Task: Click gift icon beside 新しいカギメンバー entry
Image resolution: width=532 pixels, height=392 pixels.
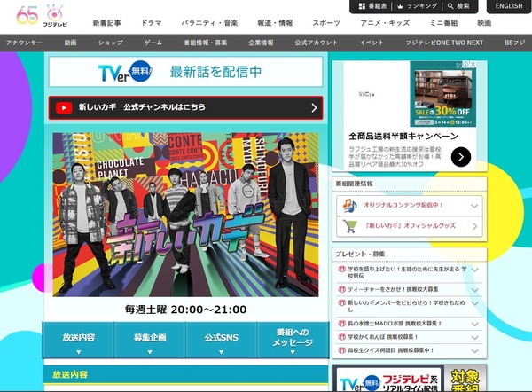Action: 341,302
